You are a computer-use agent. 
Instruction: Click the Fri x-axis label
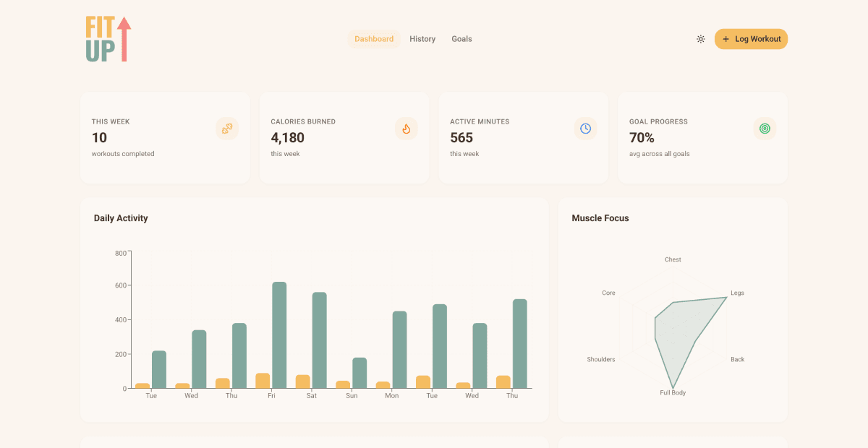[x=271, y=396]
